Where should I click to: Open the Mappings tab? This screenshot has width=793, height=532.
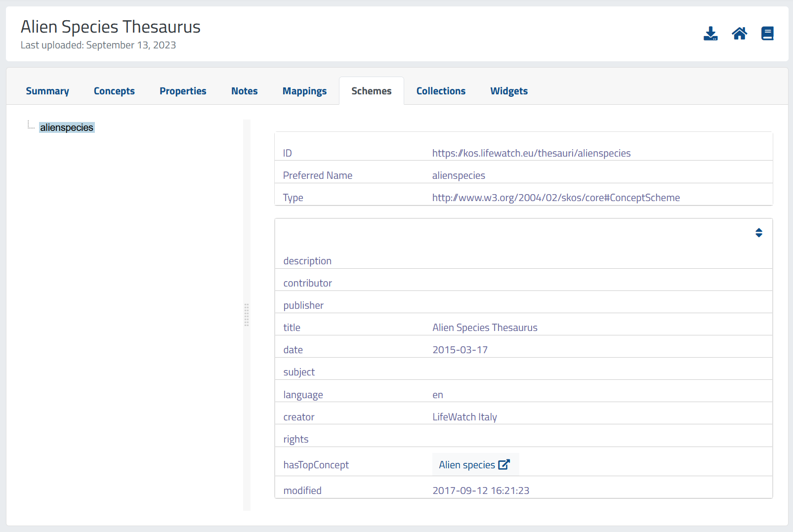(304, 91)
